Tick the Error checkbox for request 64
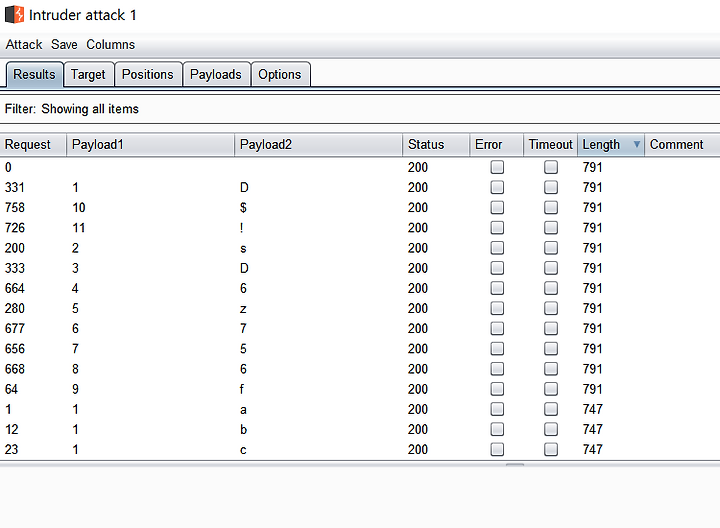Viewport: 720px width, 528px height. point(497,389)
